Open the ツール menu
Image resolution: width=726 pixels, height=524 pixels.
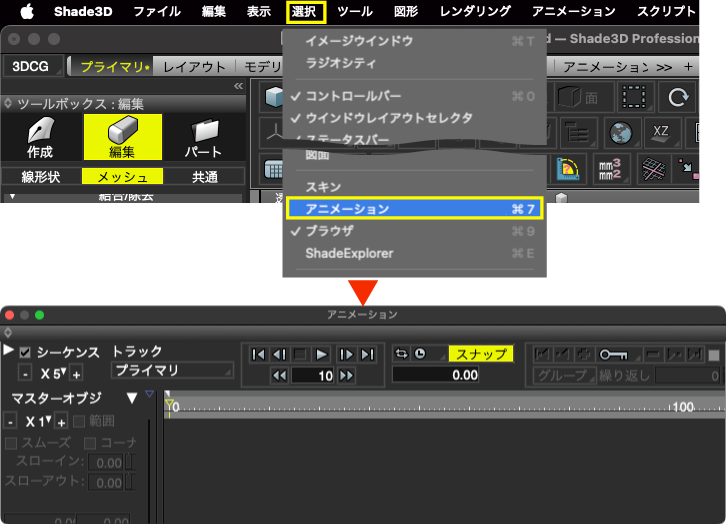click(355, 11)
